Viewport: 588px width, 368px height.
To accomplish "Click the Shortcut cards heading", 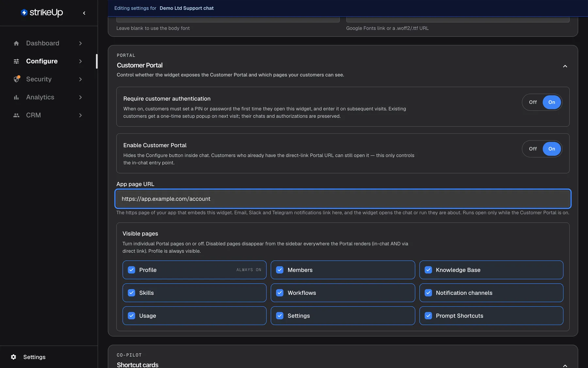I will pyautogui.click(x=138, y=365).
